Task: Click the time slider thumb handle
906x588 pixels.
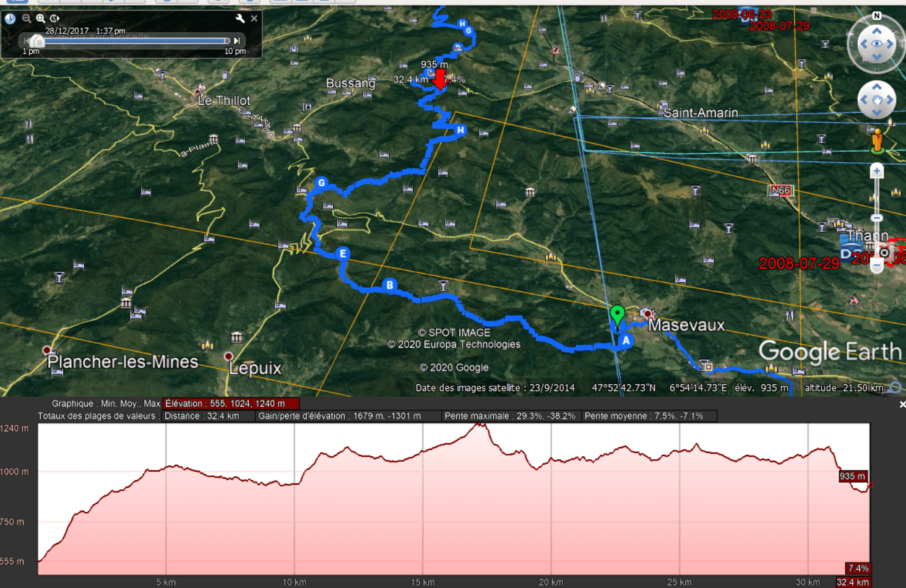Action: pos(37,41)
